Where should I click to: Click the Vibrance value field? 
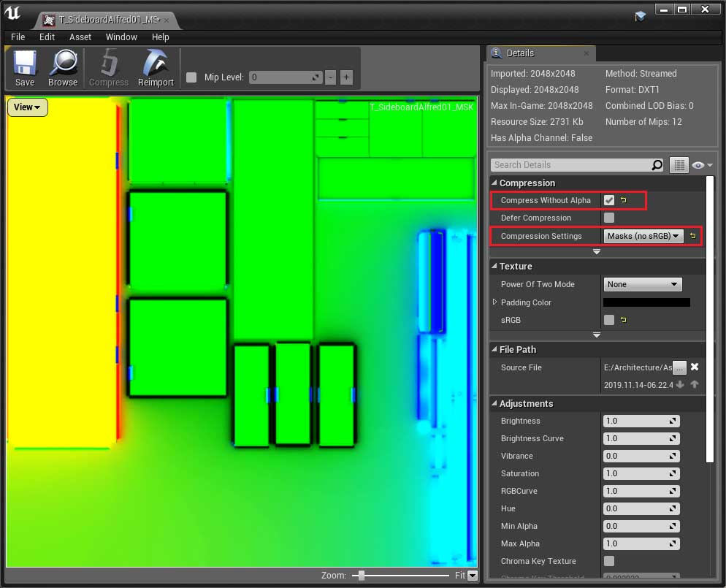(641, 456)
